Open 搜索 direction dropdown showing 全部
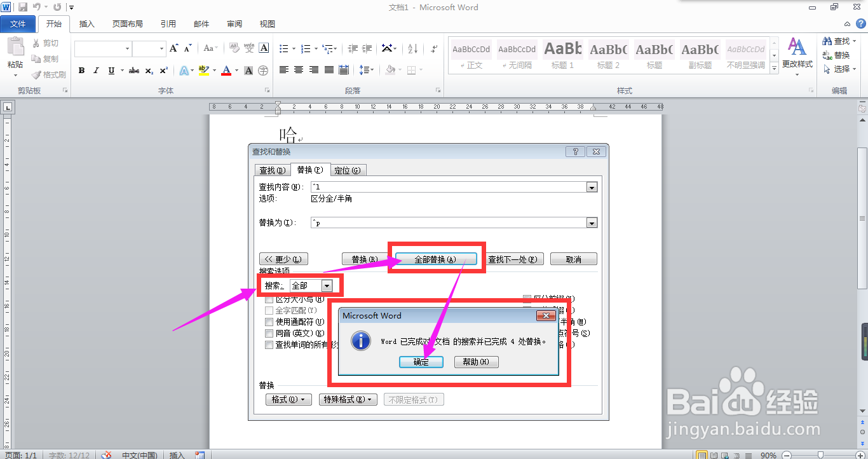The height and width of the screenshot is (459, 868). [x=327, y=286]
